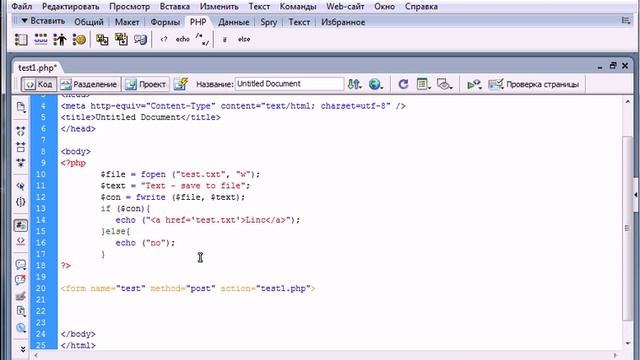Screen dimensions: 640x360
Task: Open Вставка menu
Action: coord(175,7)
